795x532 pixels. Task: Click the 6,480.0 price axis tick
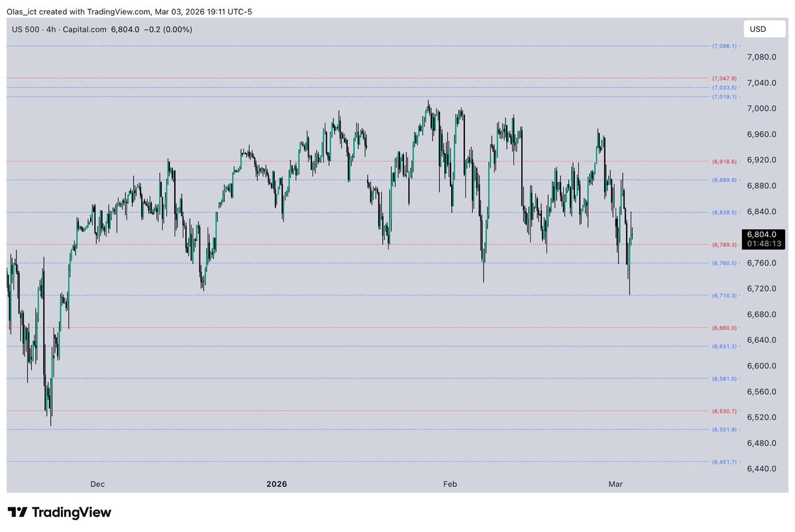[x=761, y=443]
